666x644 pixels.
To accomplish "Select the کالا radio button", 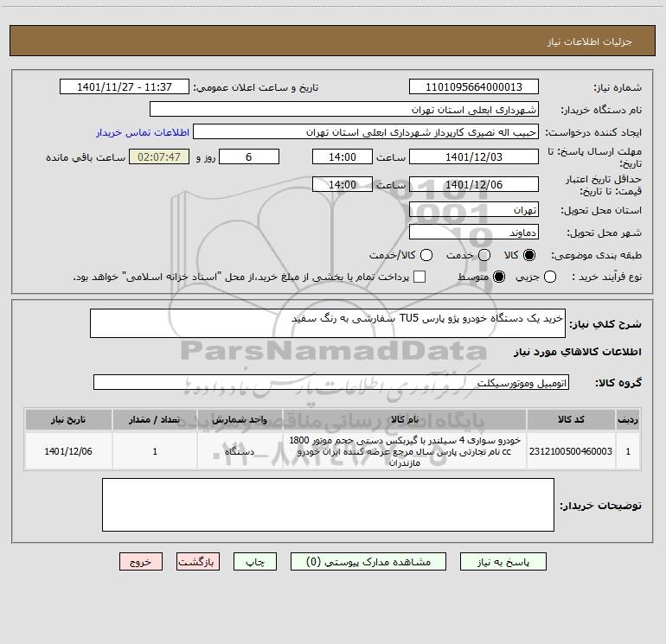I will click(529, 255).
